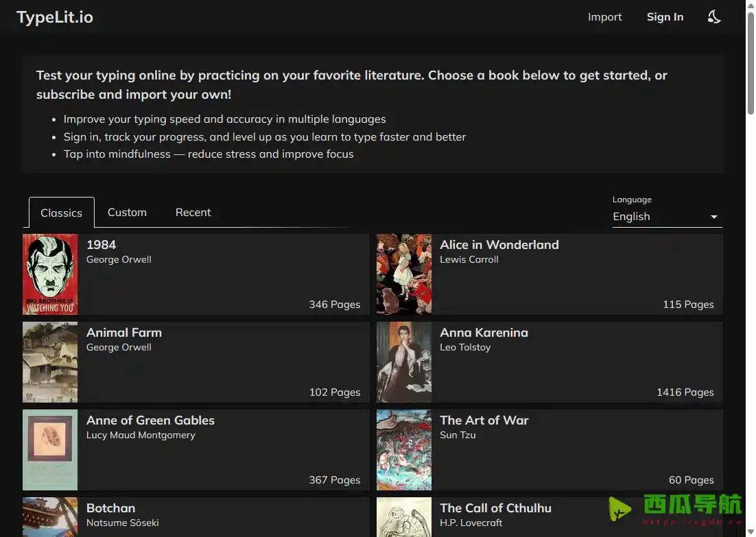Switch to the Recent tab
This screenshot has height=537, width=756.
pyautogui.click(x=193, y=212)
